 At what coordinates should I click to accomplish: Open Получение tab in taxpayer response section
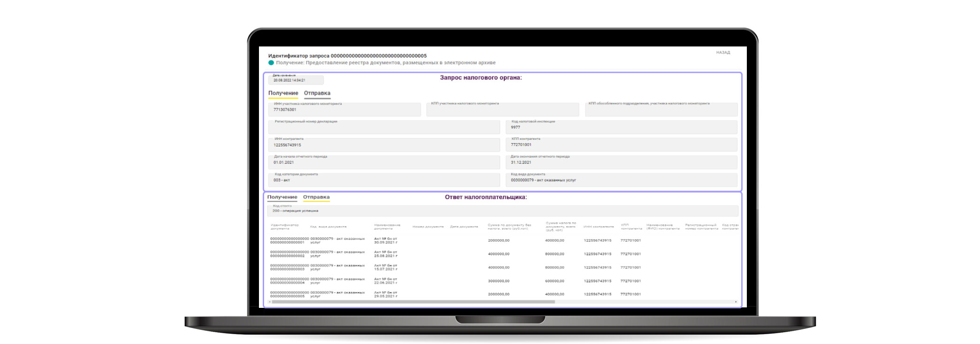(282, 198)
